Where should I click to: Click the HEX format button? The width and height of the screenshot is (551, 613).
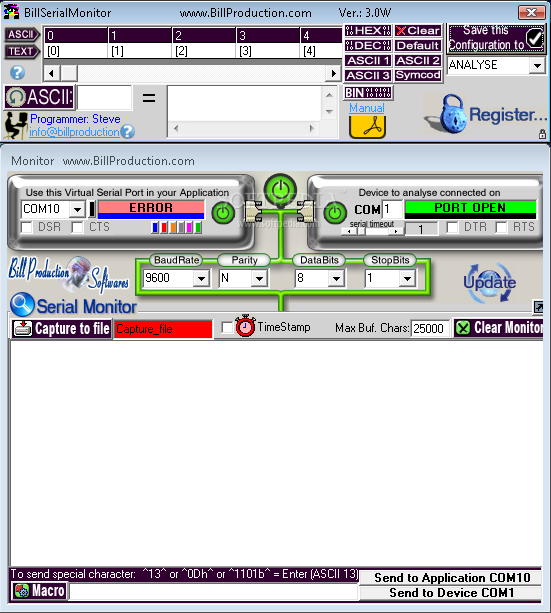368,30
